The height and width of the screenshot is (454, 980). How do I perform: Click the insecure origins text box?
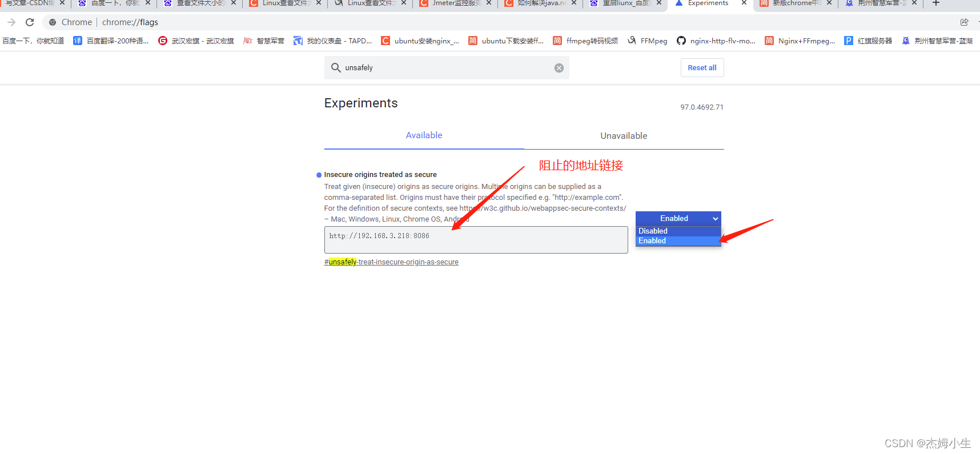476,240
